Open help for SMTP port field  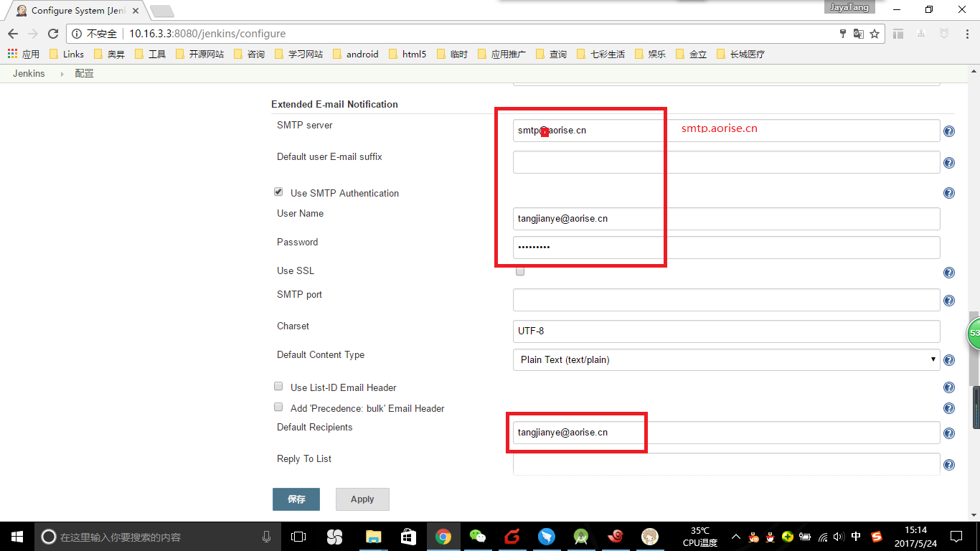click(949, 301)
